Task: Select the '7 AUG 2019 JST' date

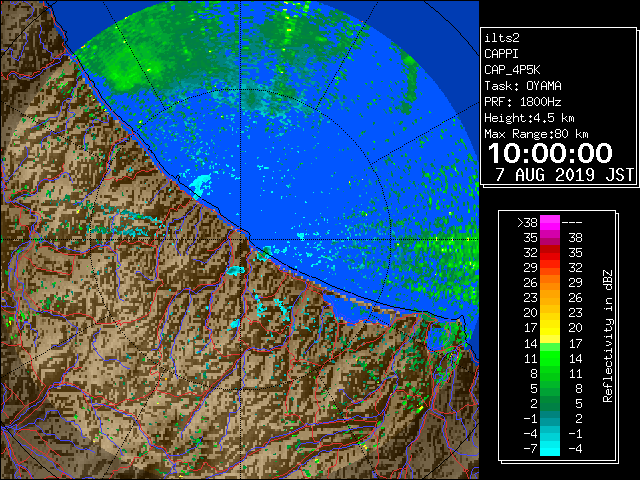Action: pos(564,175)
